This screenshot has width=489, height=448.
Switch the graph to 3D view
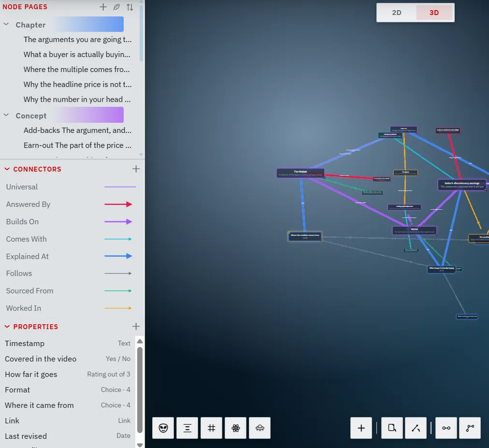pos(434,13)
